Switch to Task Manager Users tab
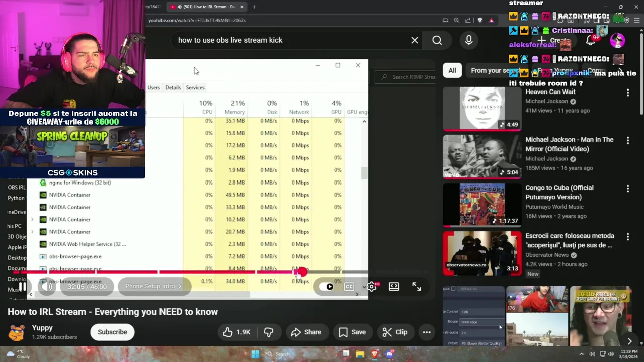 point(153,87)
